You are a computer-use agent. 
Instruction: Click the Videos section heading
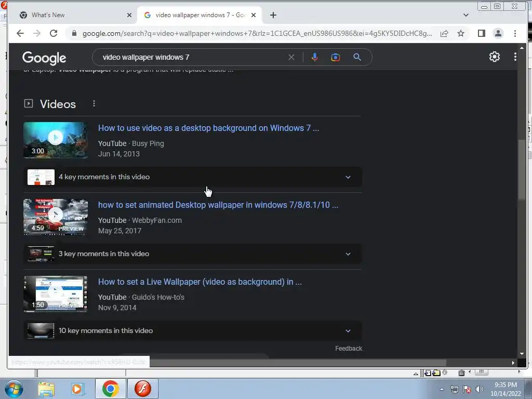click(x=58, y=104)
